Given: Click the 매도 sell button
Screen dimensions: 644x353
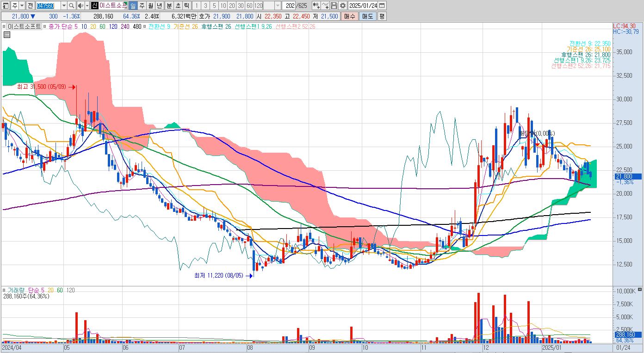Looking at the screenshot, I should click(x=368, y=16).
